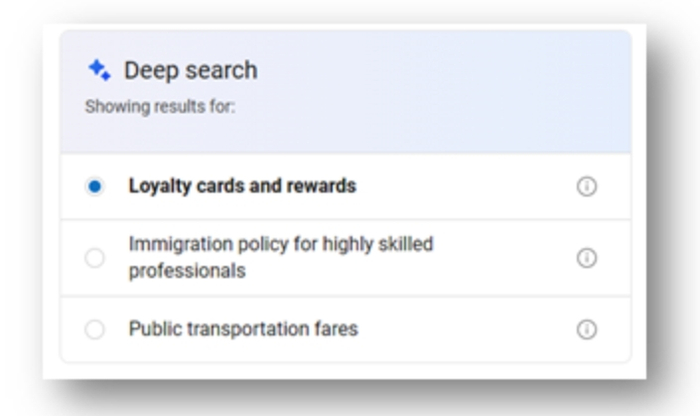Click the word 'fares' in third option
Screen dimensions: 700x416
336,328
